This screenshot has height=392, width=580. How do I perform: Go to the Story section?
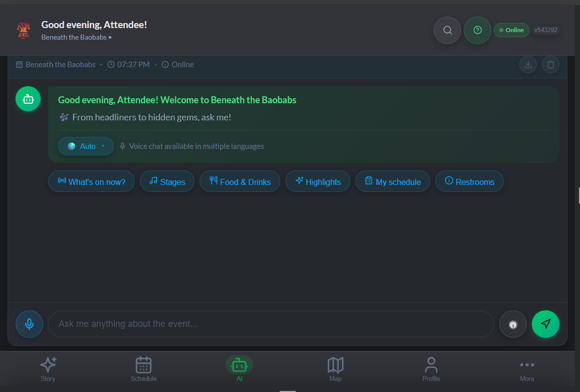point(48,369)
